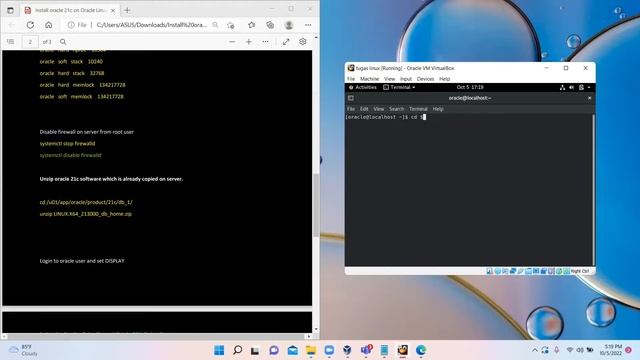
Task: Click the File site information icon
Action: click(x=77, y=25)
